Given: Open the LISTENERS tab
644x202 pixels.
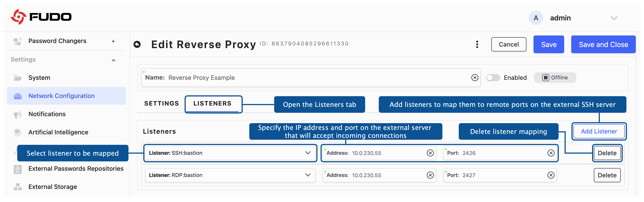Looking at the screenshot, I should click(213, 103).
